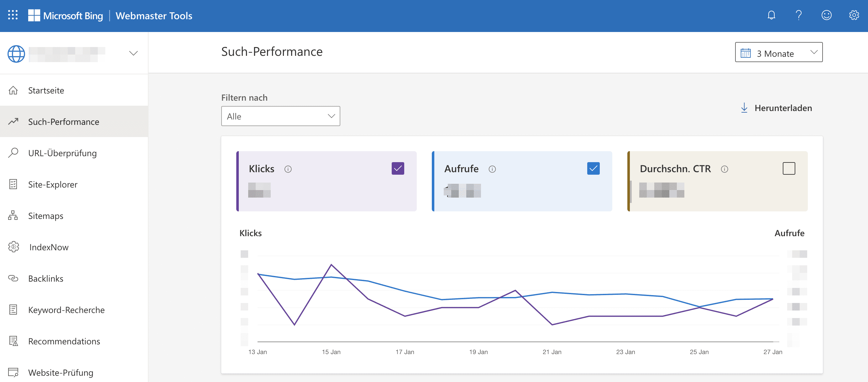The height and width of the screenshot is (382, 868).
Task: Uncheck the Aufrufe checkbox
Action: coord(593,168)
